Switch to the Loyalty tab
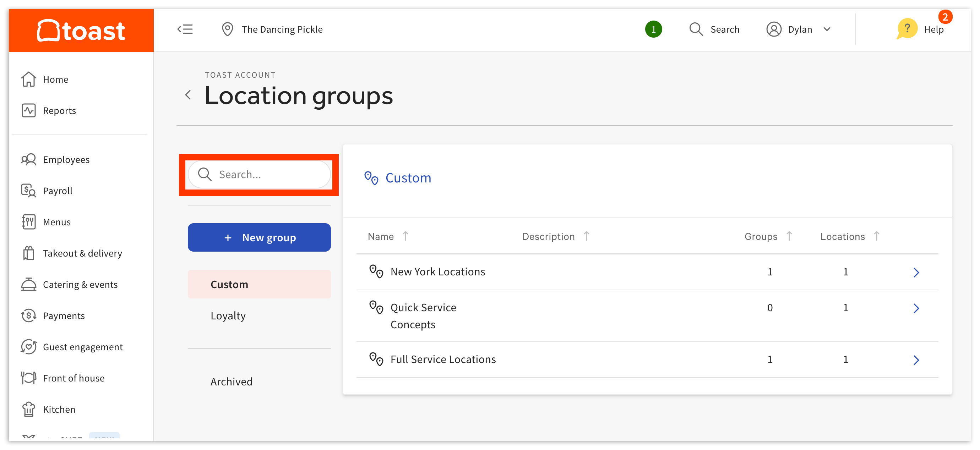 (228, 315)
